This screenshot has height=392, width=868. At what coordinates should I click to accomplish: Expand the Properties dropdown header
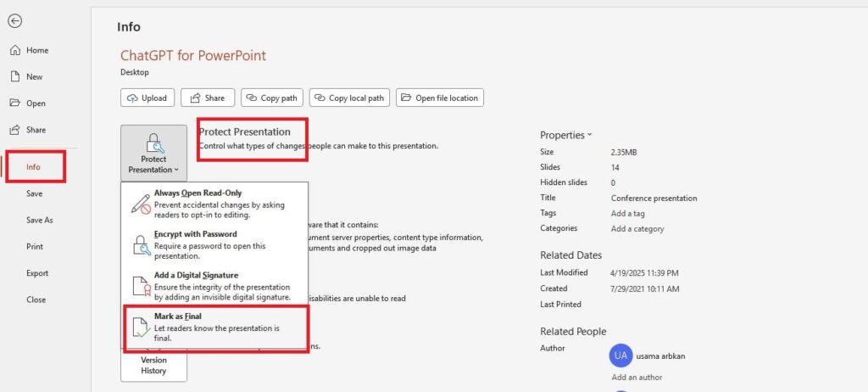tap(566, 135)
